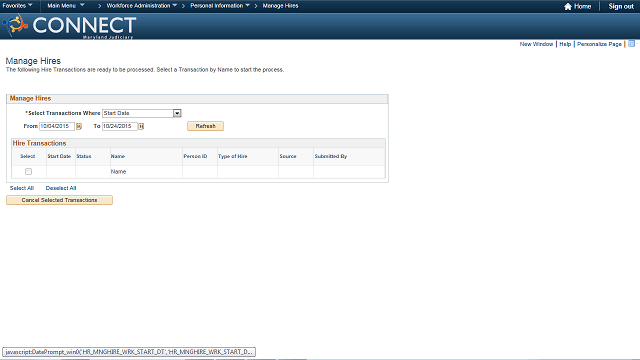Open Personal Information breadcrumb menu

[220, 6]
